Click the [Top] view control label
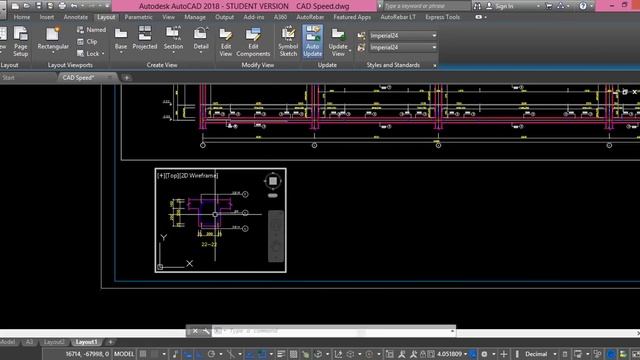Screen dimensions: 640x360 click(172, 176)
